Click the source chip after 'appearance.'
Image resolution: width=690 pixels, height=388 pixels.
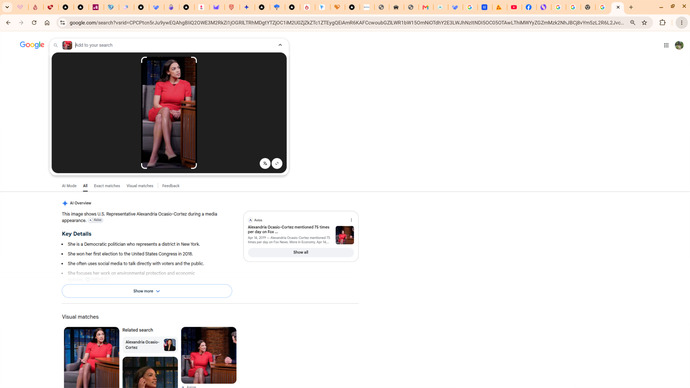pos(95,220)
